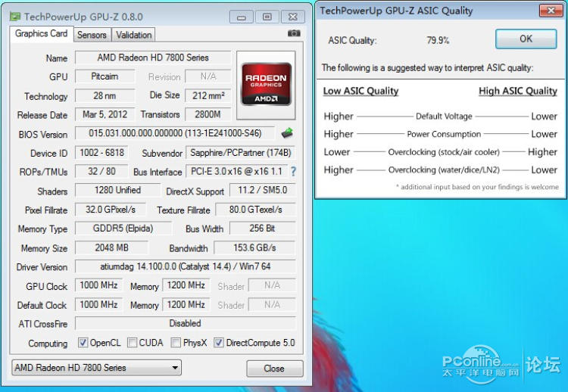Click the Overclocking (stock/air cooler) label
The width and height of the screenshot is (568, 392).
[x=444, y=152]
